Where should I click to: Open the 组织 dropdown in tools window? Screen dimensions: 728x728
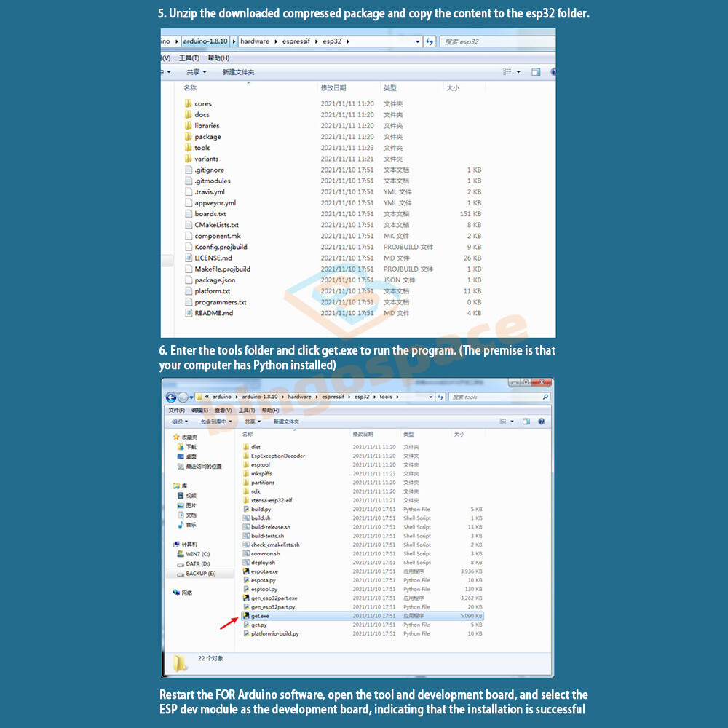(x=180, y=422)
